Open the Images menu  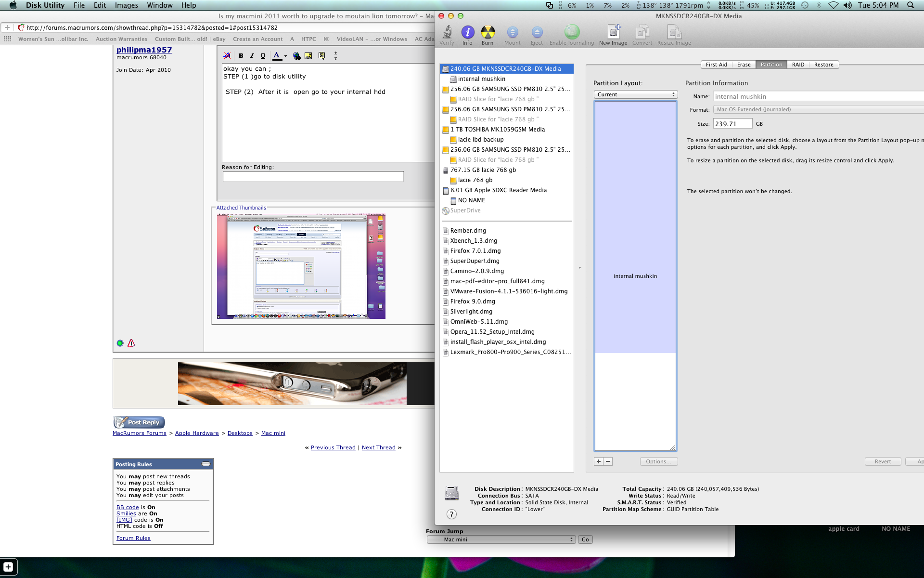[127, 5]
